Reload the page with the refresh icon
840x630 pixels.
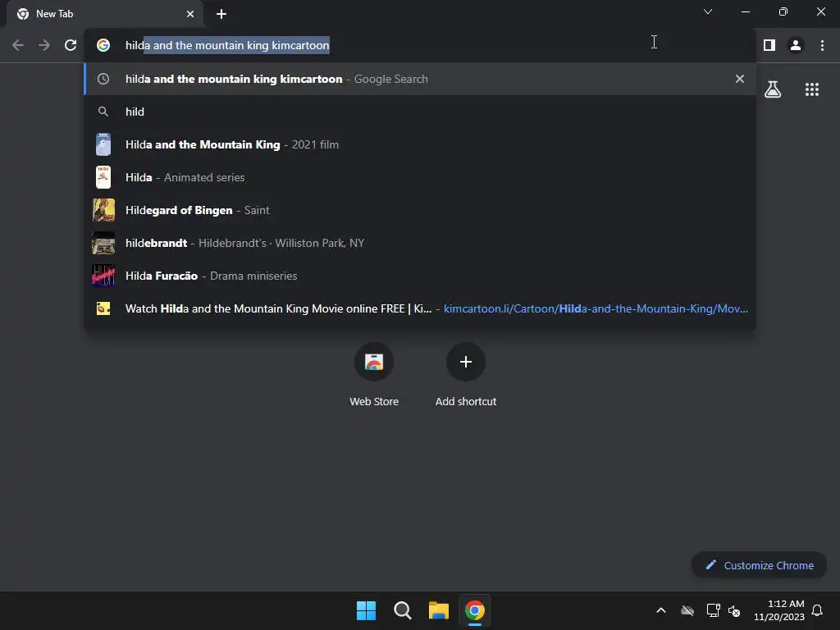pos(71,45)
